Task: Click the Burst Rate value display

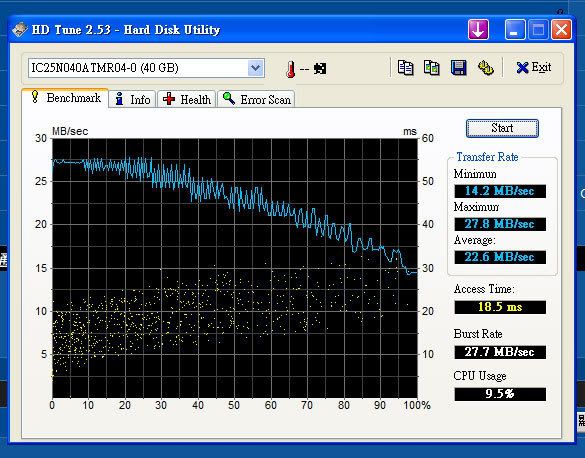Action: click(500, 352)
